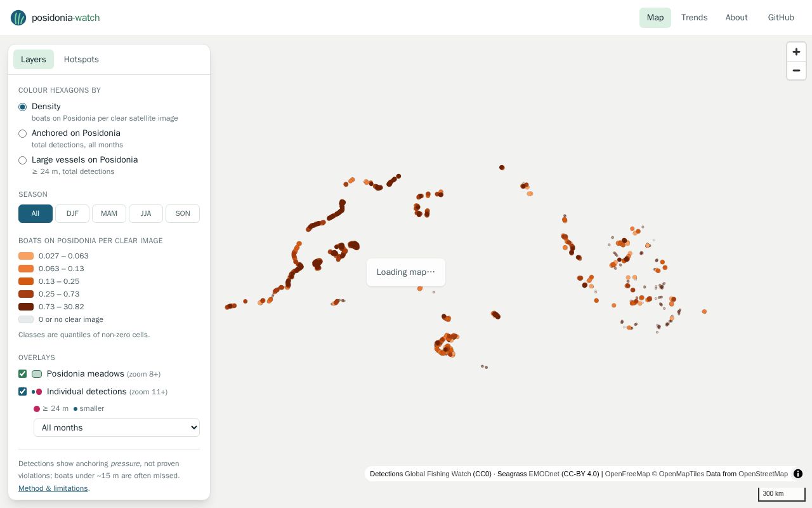Click the Loading map message box
Viewport: 812px width, 508px height.
[x=406, y=272]
